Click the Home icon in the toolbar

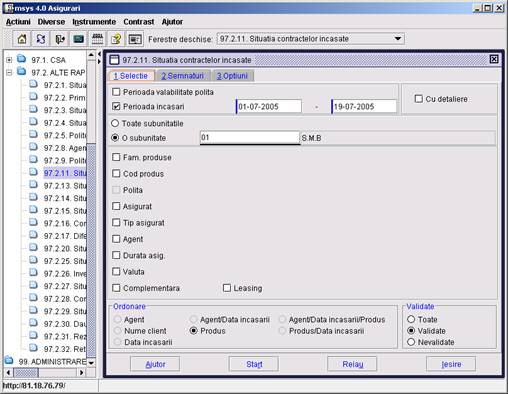click(22, 39)
